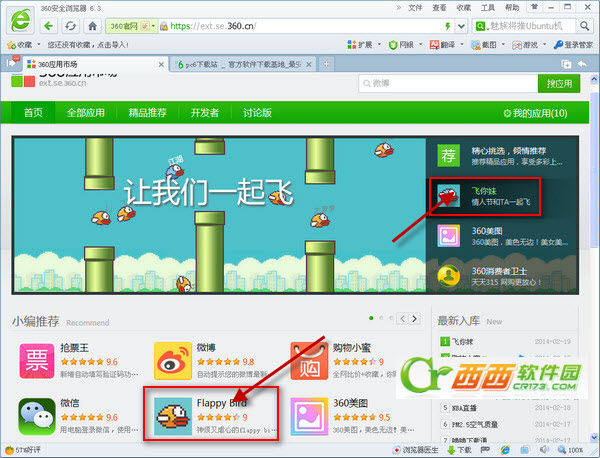Open 浏览器医生 in status bar
The height and width of the screenshot is (458, 600).
tap(416, 450)
